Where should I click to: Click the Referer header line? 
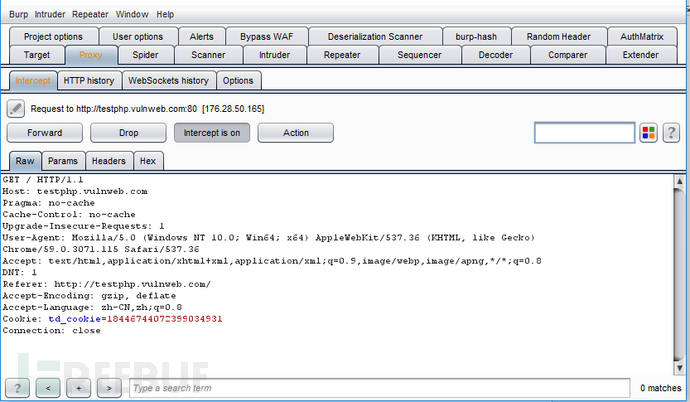click(x=107, y=284)
